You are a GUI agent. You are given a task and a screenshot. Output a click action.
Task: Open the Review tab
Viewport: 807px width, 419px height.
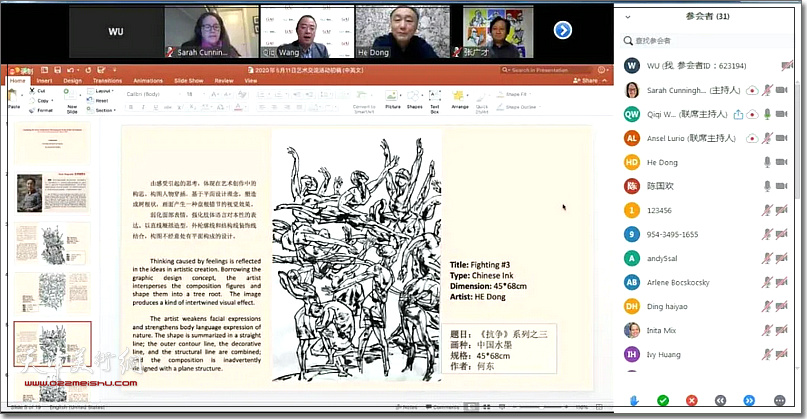[x=224, y=81]
